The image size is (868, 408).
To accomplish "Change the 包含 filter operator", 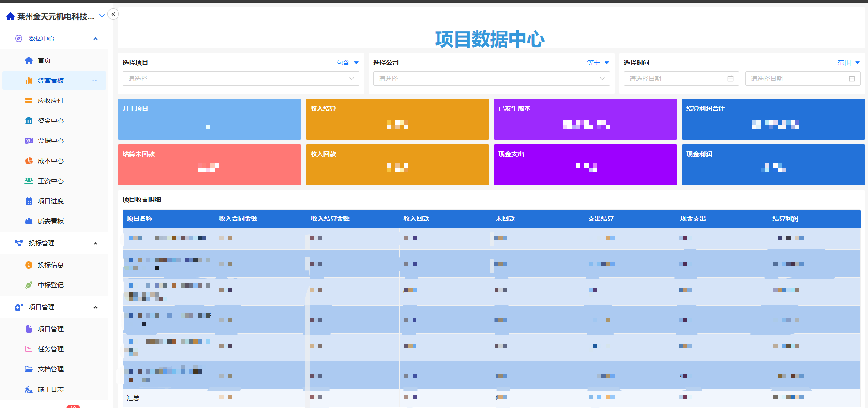I will tap(347, 63).
